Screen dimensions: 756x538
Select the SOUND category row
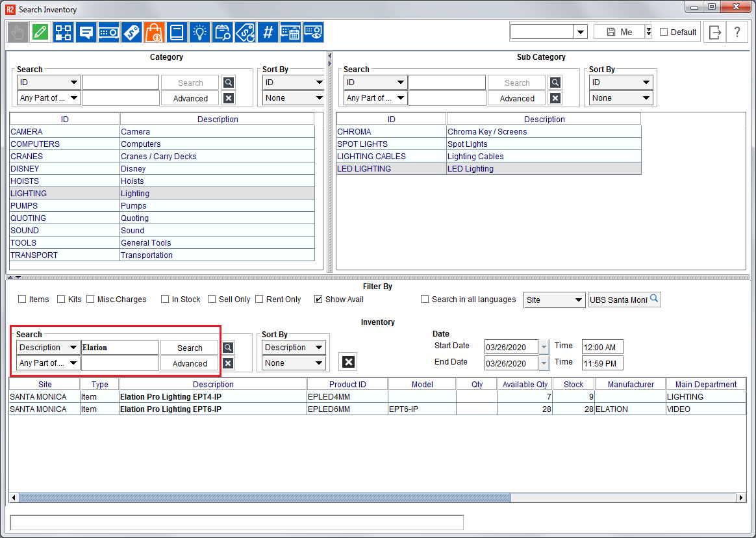click(x=25, y=231)
